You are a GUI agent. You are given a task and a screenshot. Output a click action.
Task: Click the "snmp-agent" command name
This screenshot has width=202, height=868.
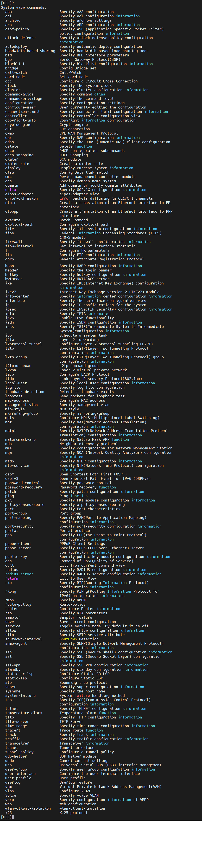tap(16, 643)
